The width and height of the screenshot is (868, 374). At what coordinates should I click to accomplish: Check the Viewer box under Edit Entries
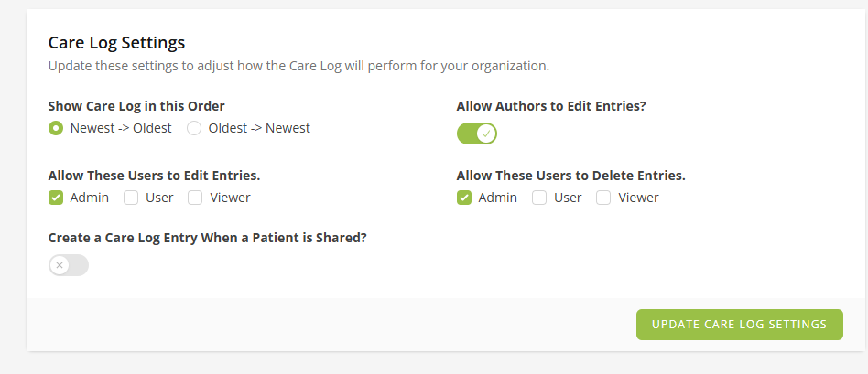point(195,198)
